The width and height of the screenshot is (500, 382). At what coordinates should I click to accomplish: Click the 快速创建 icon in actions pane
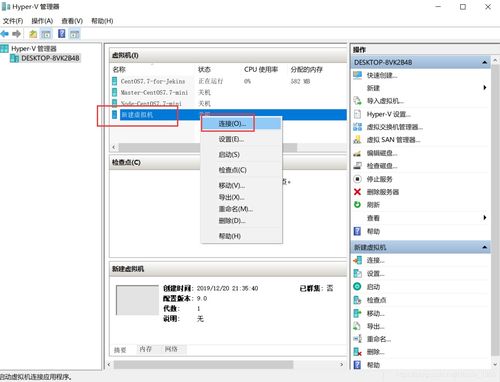(357, 75)
